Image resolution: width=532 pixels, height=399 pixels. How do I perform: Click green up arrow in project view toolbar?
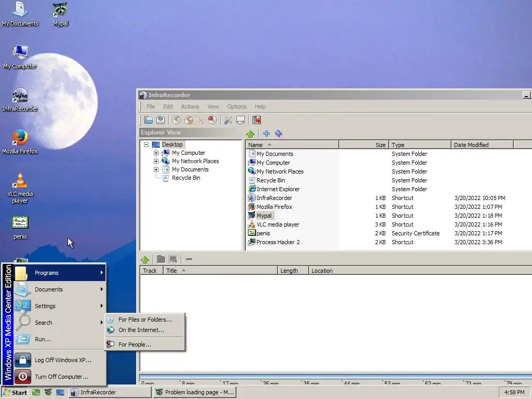(x=145, y=260)
